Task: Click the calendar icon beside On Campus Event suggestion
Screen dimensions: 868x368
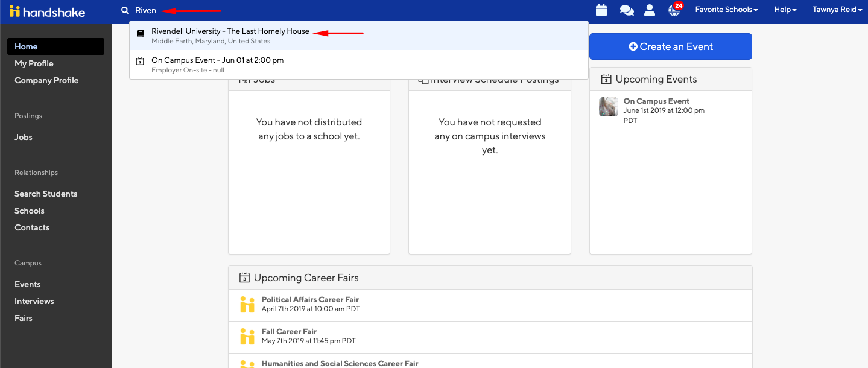Action: pos(140,61)
